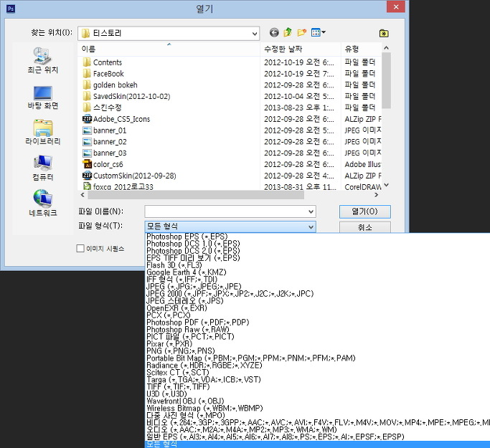Open 라이브러리 in the places sidebar
490x448 pixels.
click(x=42, y=132)
